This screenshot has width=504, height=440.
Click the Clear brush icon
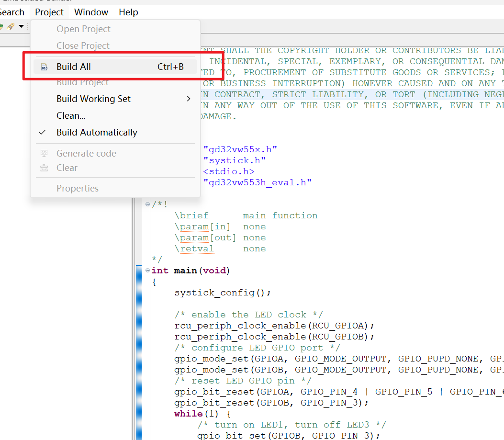(x=44, y=168)
